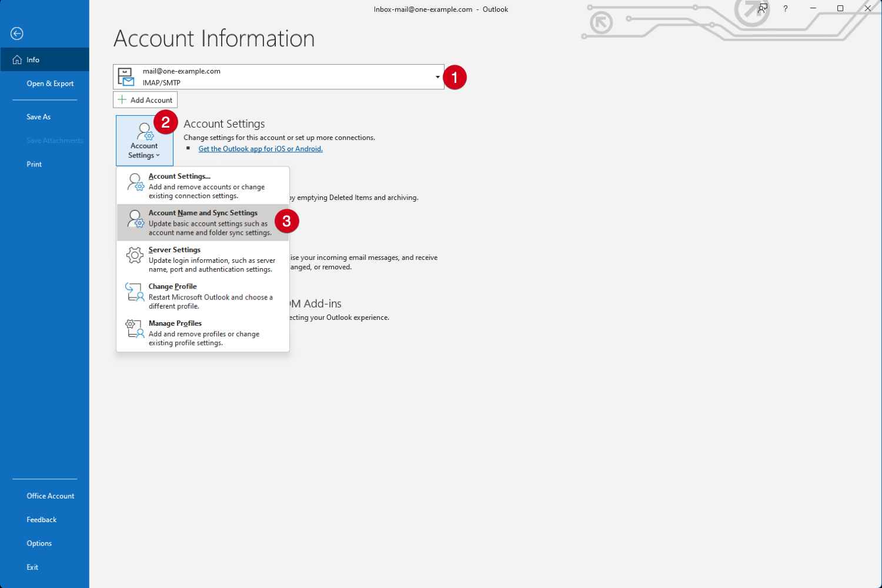882x588 pixels.
Task: Click the Server Settings gear icon
Action: click(135, 255)
